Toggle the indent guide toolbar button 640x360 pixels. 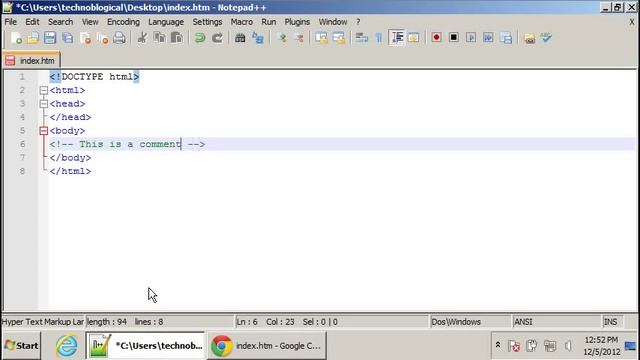click(x=396, y=38)
